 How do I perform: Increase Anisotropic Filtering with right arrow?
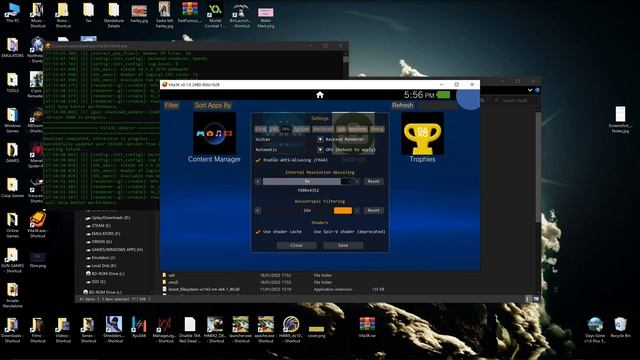tap(357, 211)
